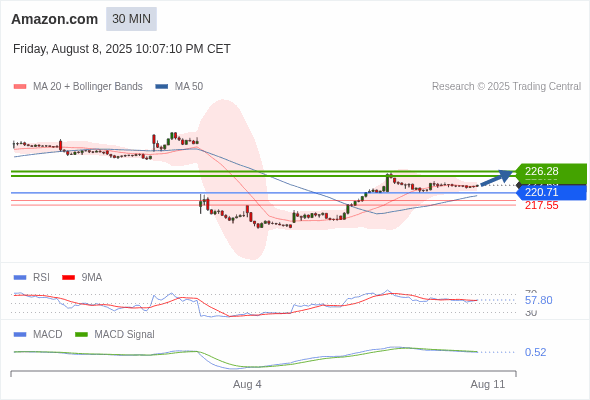Screen dimensions: 590x400
Task: Click the MACD value 0.52
Action: coord(535,352)
